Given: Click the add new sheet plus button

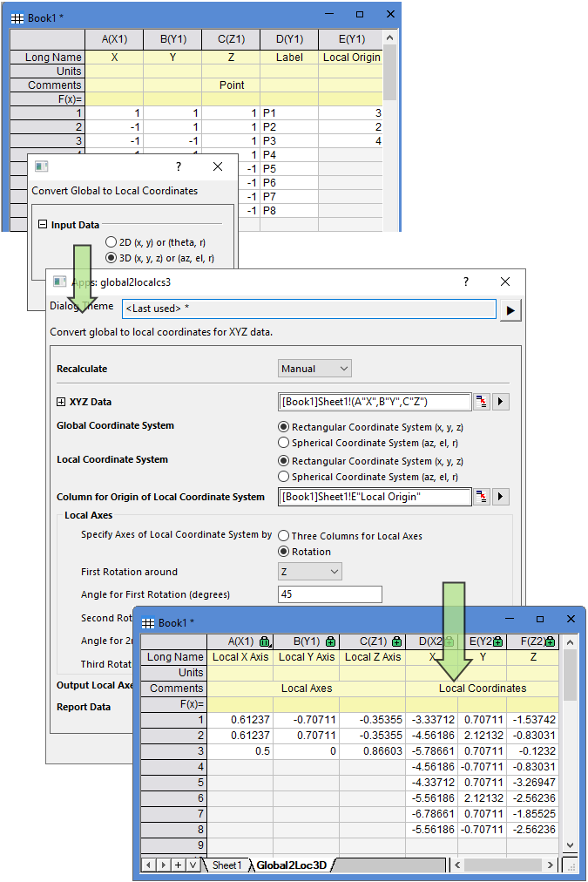Looking at the screenshot, I should point(177,865).
